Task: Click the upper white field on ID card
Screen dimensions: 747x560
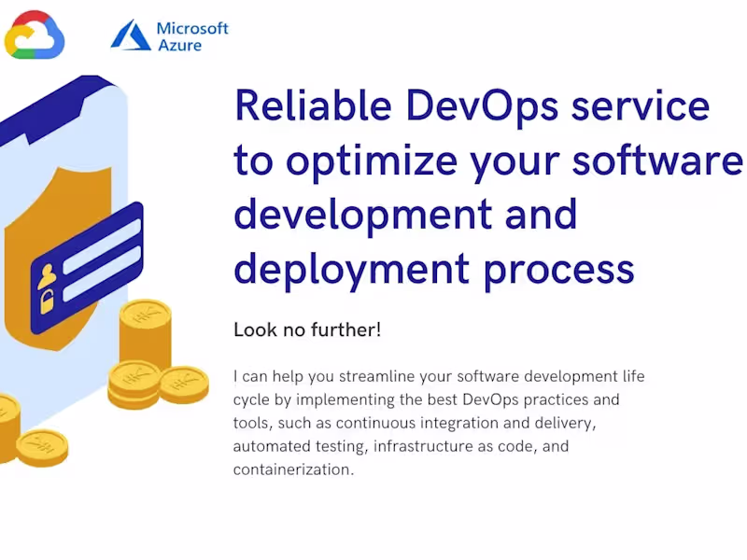Action: point(102,246)
